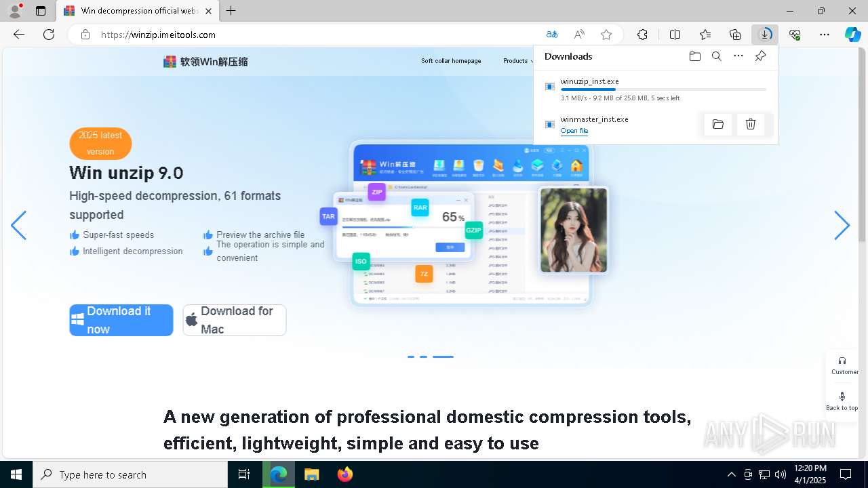
Task: Pin the Downloads panel
Action: pyautogui.click(x=760, y=56)
